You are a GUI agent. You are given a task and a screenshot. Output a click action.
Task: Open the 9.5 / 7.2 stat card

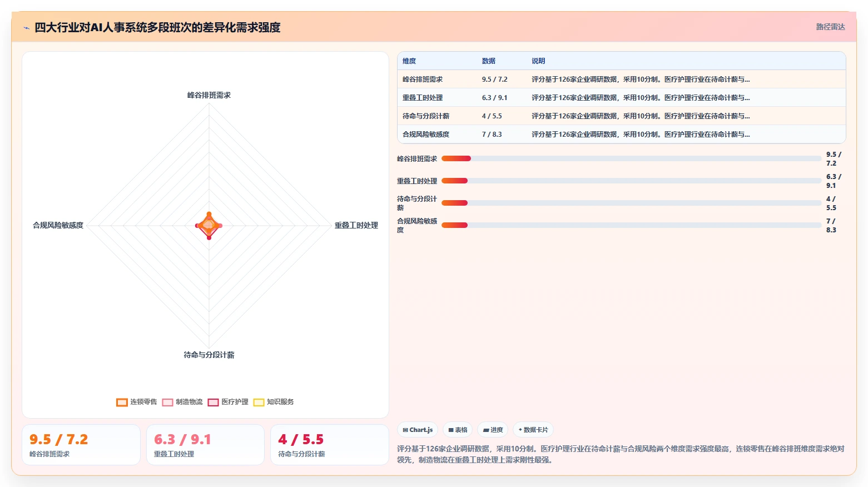[81, 445]
